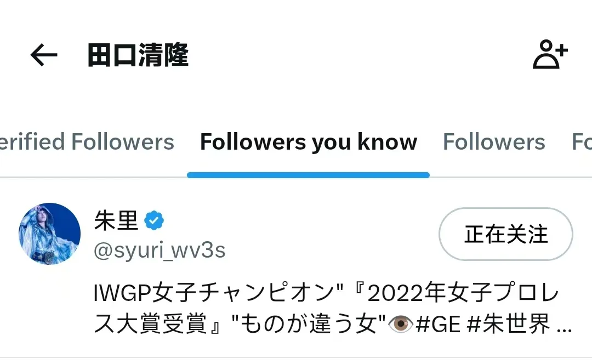Open the handle @syuri_wv3s
Screen dimensions: 592x364
pyautogui.click(x=160, y=250)
